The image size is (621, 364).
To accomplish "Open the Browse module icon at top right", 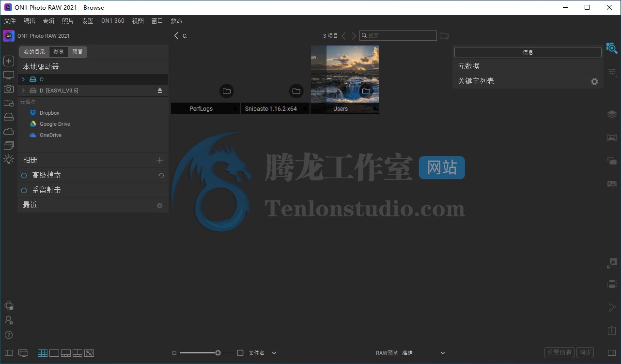I will tap(612, 48).
